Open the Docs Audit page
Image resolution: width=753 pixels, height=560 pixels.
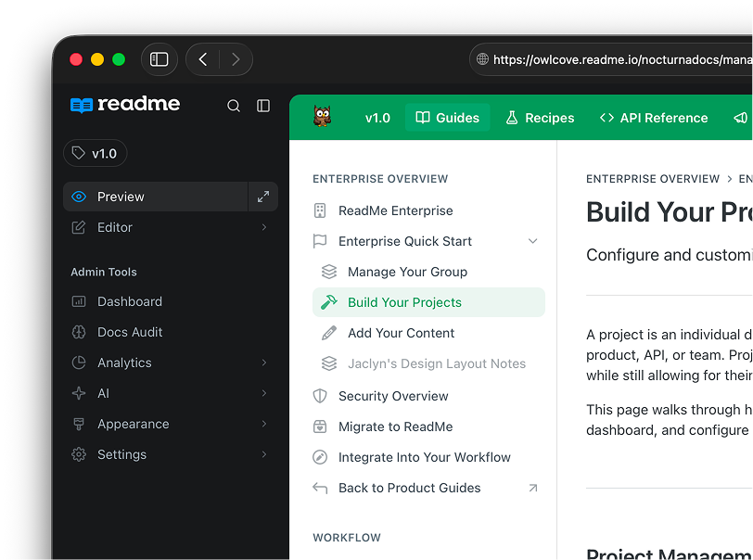(x=169, y=332)
